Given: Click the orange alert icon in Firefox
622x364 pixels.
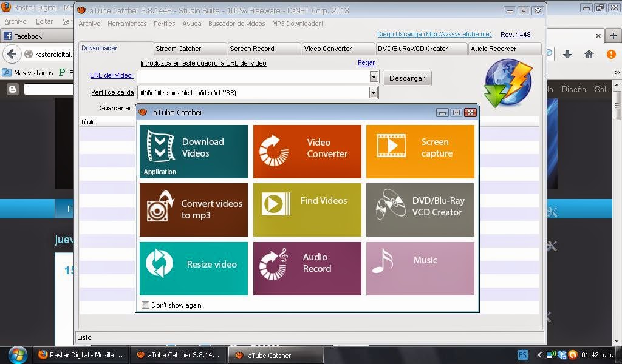Looking at the screenshot, I should 611,54.
